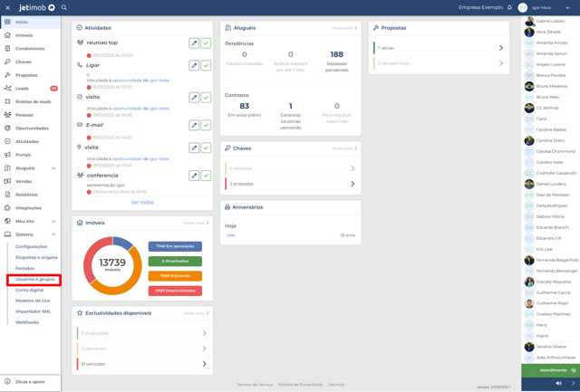Open Etiquetas e origens
Screen dimensions: 580x392
point(36,257)
